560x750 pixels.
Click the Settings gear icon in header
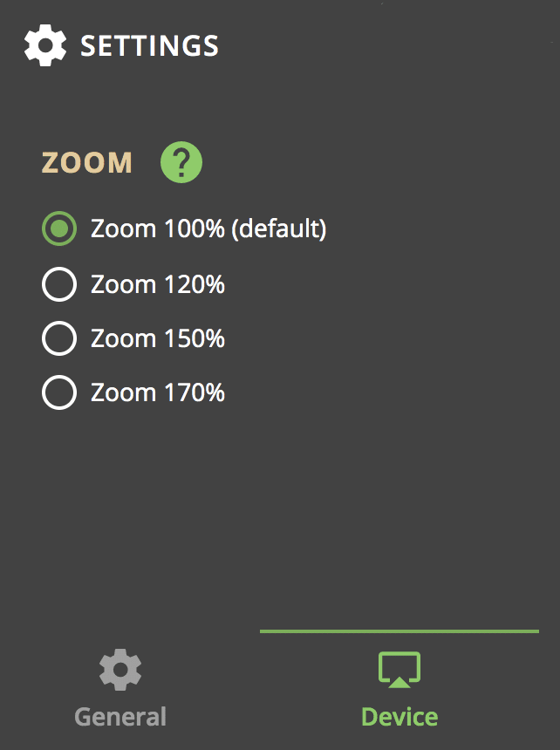click(45, 45)
